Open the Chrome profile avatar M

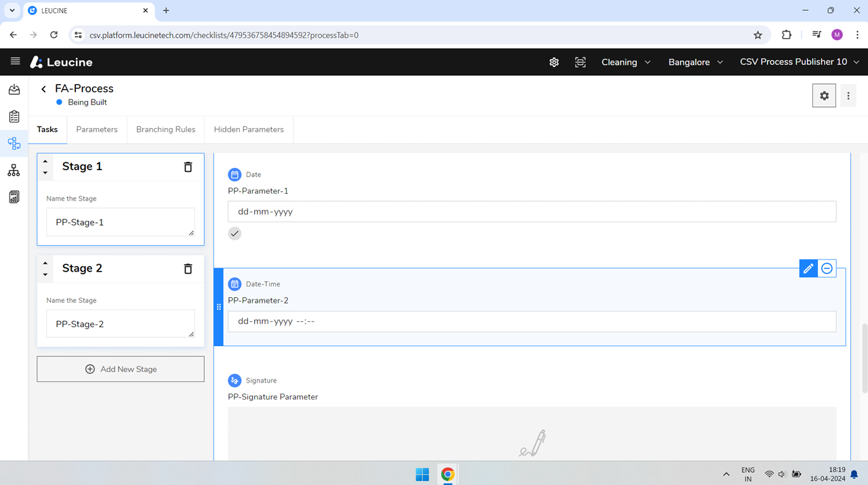[837, 35]
